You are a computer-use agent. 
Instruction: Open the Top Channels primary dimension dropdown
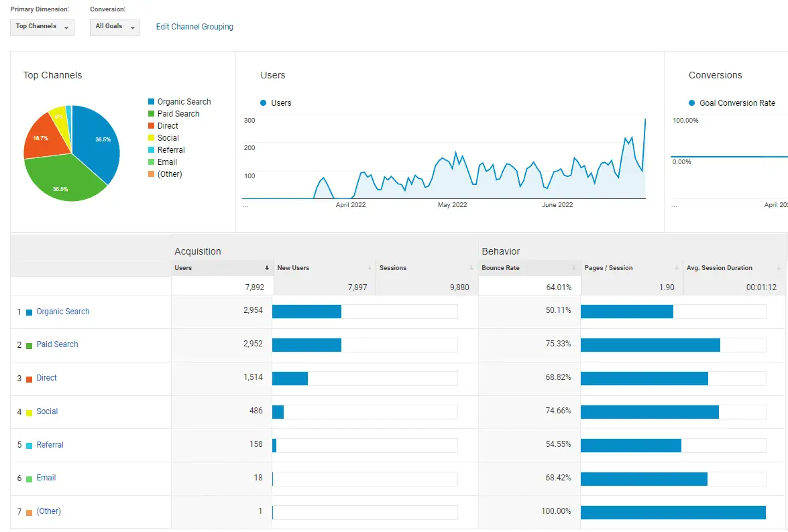tap(42, 27)
